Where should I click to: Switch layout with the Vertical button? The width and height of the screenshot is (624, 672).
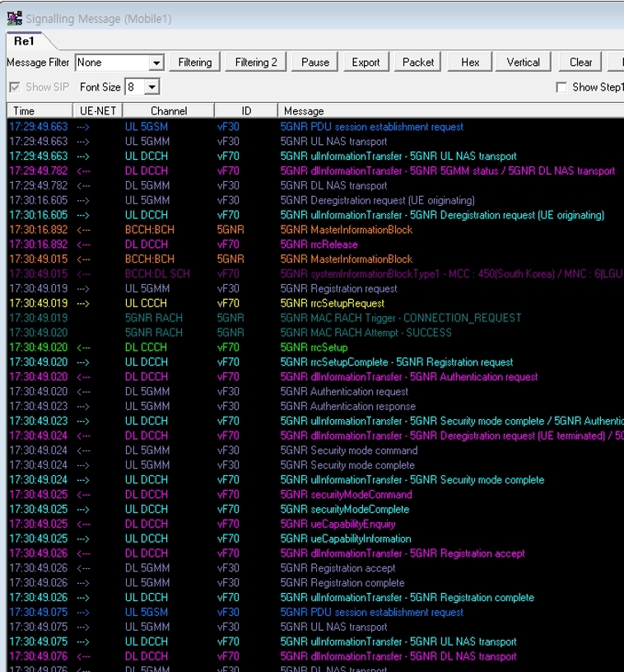pyautogui.click(x=523, y=63)
